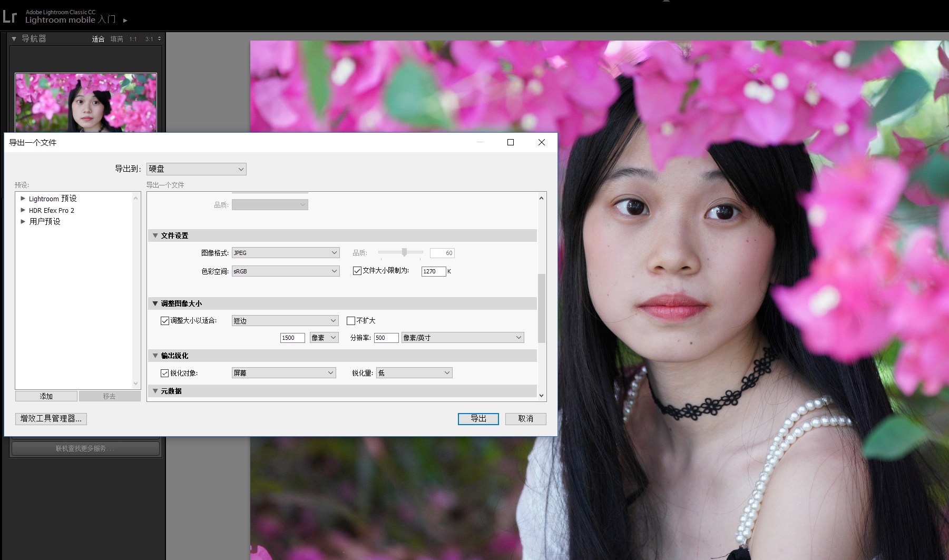Click the quality value field 60

click(x=442, y=253)
